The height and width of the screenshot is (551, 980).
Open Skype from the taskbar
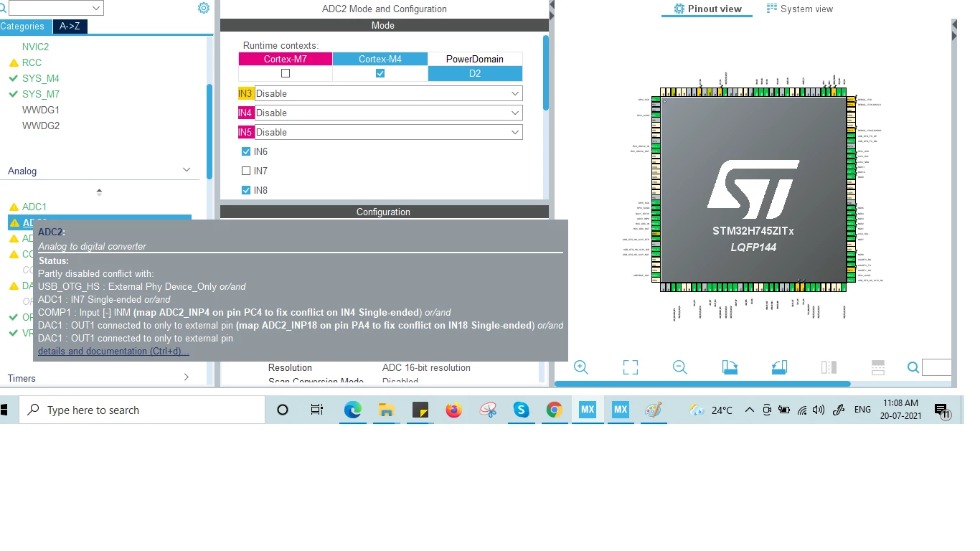point(522,410)
